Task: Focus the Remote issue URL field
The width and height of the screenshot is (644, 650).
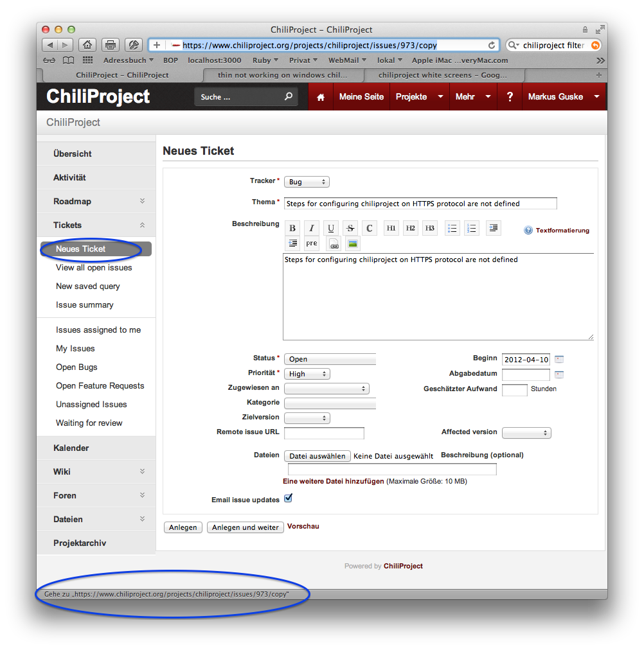Action: pos(325,433)
